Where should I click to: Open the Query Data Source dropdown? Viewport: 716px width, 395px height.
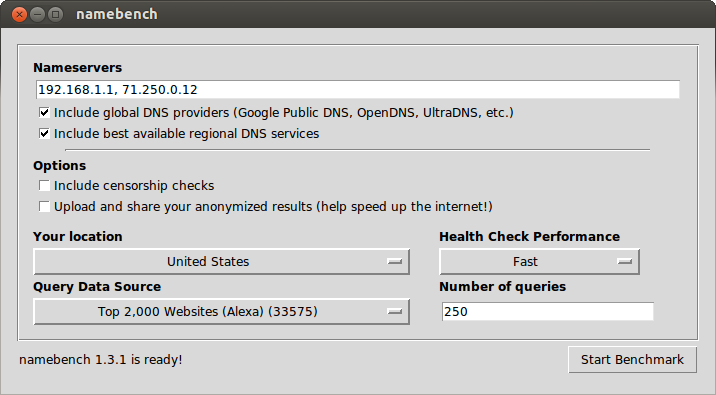pos(221,312)
